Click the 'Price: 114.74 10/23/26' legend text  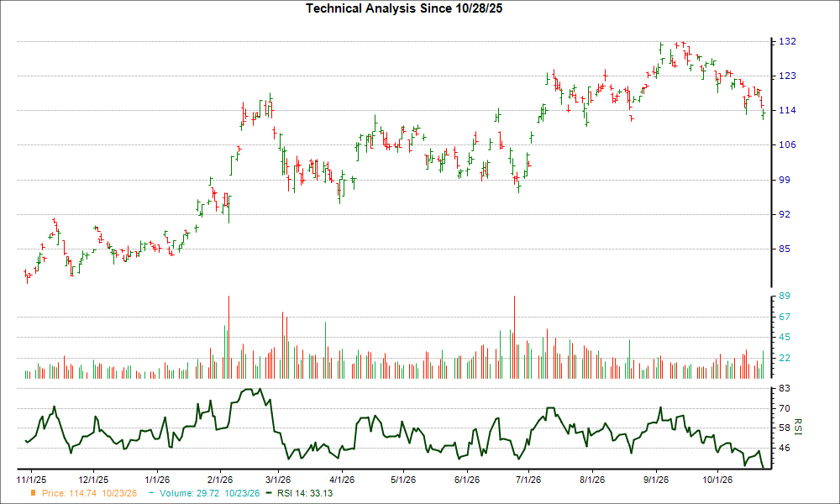pyautogui.click(x=90, y=493)
